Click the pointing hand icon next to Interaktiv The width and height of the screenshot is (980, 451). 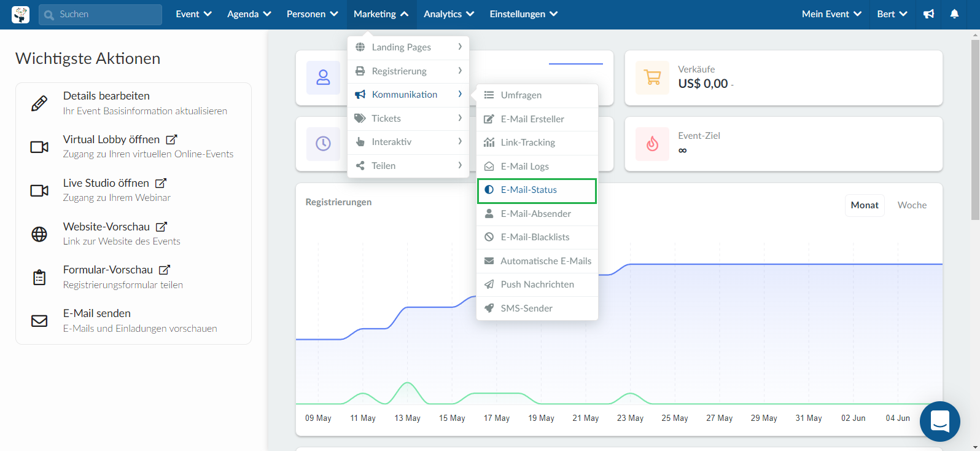point(360,142)
